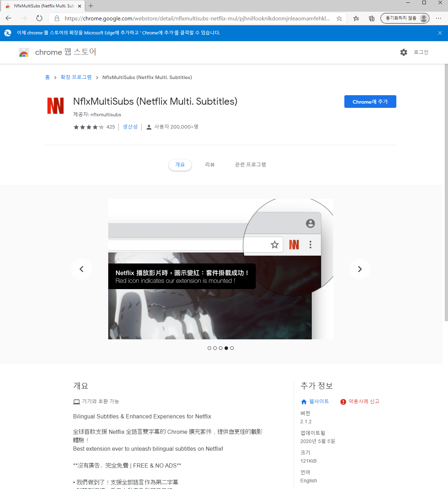This screenshot has height=489, width=448.
Task: Close the NflxMultiSubs browser tab
Action: (x=79, y=6)
